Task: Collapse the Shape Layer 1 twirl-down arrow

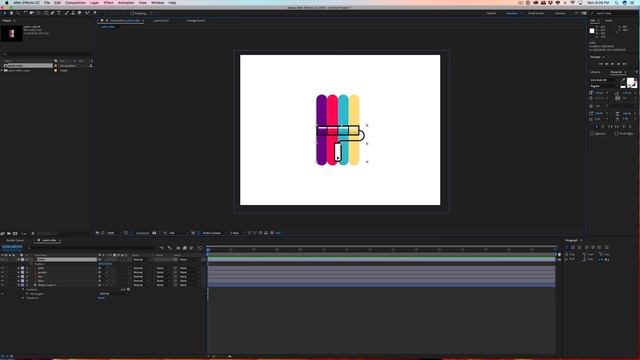Action: [x=18, y=285]
